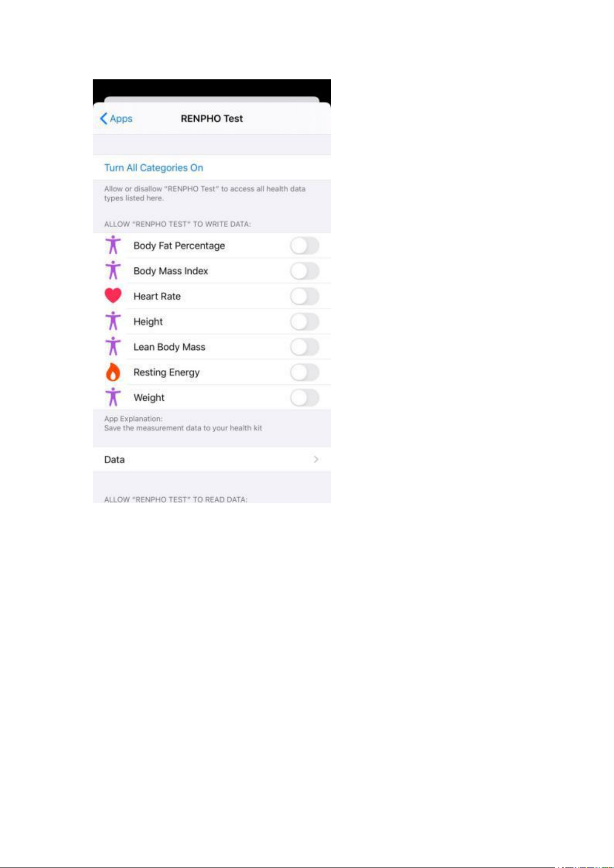
Task: Tap the Lean Body Mass figure icon
Action: point(113,346)
